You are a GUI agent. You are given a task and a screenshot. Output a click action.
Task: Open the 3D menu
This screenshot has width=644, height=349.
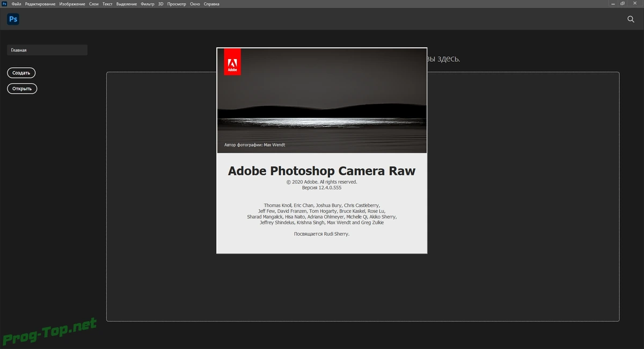pyautogui.click(x=160, y=4)
